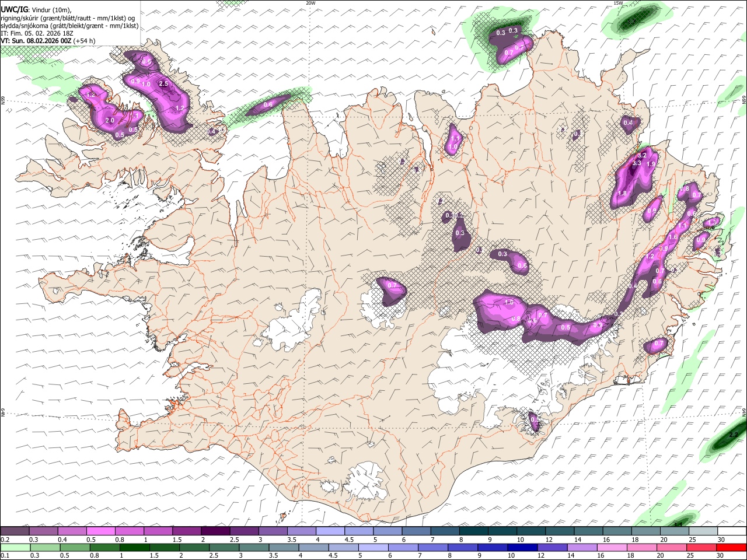The width and height of the screenshot is (747, 560).
Task: Click the bright red 30 rain legend swatch
Action: point(731,548)
